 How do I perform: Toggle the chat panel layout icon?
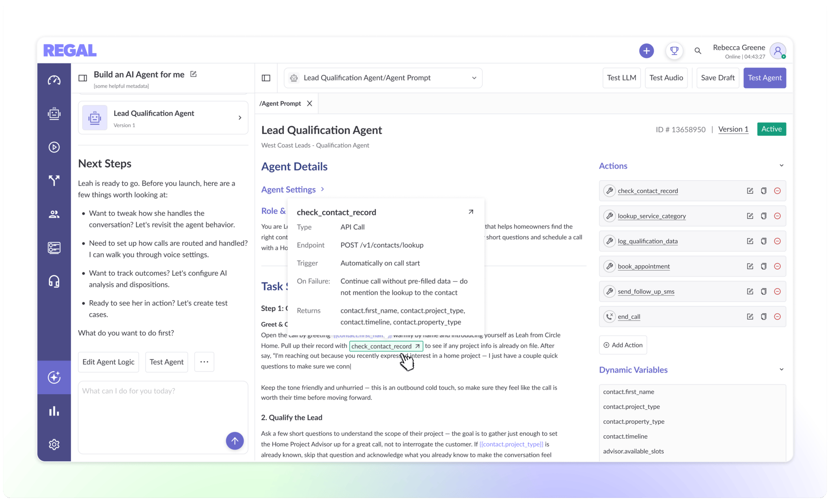(x=83, y=78)
